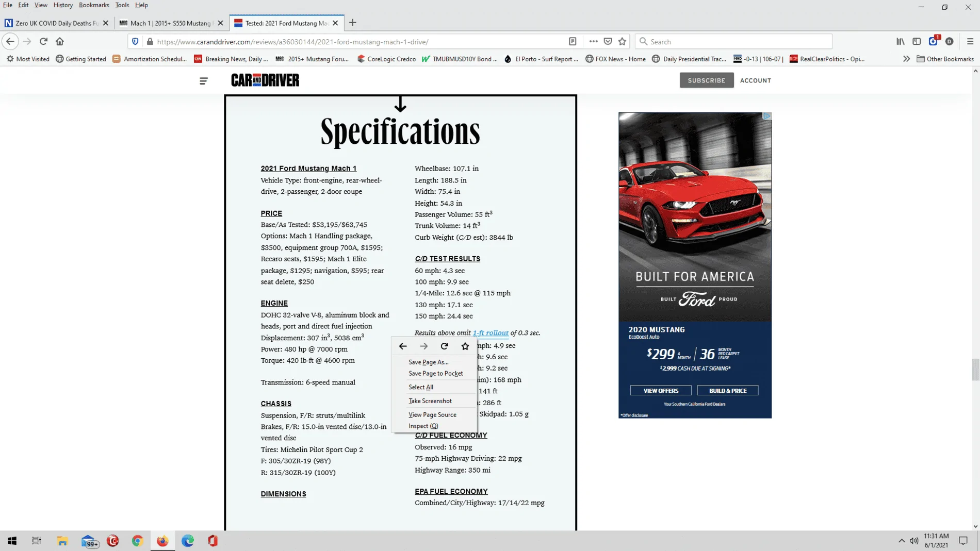Screen dimensions: 980x551
Task: Reload the page using the toolbar refresh icon
Action: pos(43,41)
